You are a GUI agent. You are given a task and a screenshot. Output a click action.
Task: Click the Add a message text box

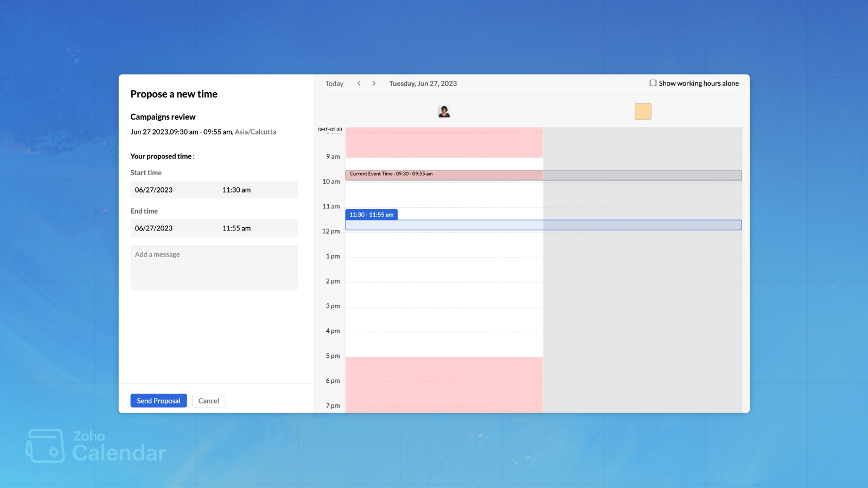pyautogui.click(x=214, y=267)
